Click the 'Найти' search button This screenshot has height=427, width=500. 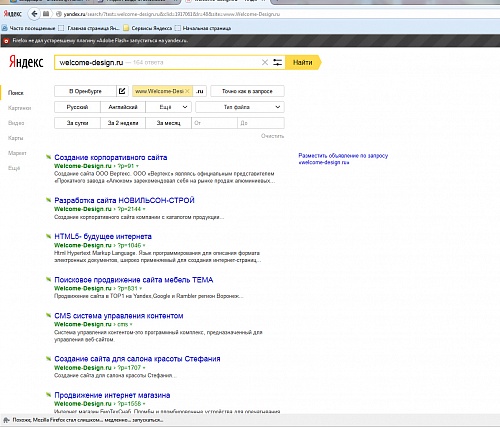[303, 62]
